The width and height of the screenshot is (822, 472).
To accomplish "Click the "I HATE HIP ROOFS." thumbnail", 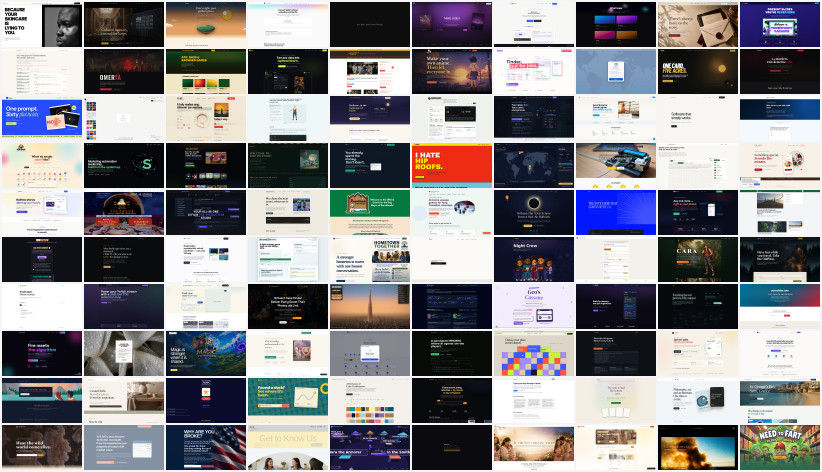I will [x=452, y=165].
